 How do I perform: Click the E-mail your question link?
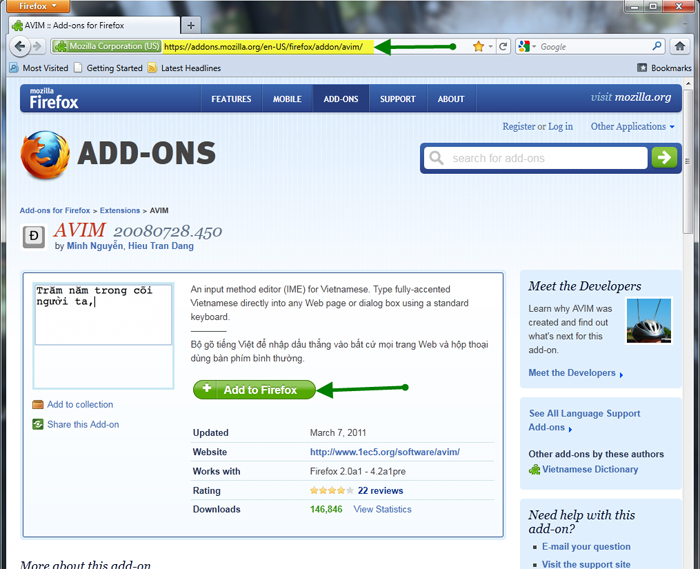coord(586,547)
